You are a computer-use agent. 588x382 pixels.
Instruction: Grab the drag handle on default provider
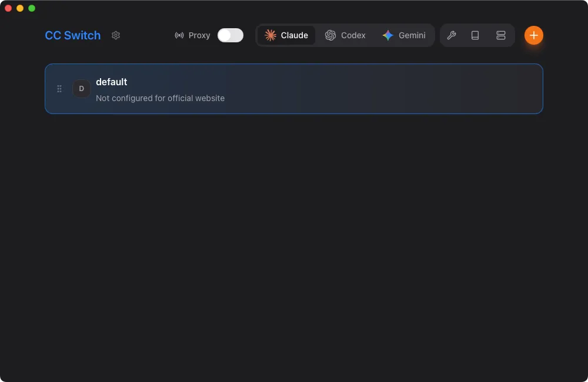(x=59, y=89)
